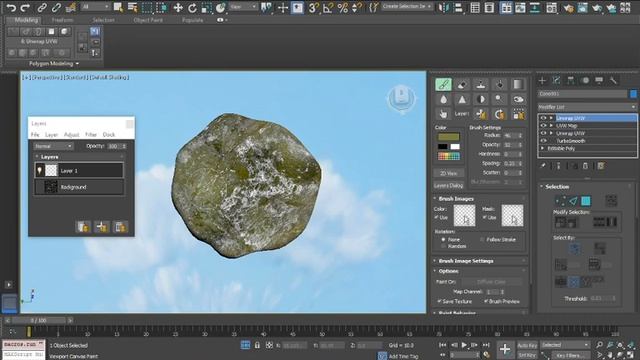Select Polygon sub-object mode in Selection rollout
This screenshot has width=640, height=360.
pos(586,200)
